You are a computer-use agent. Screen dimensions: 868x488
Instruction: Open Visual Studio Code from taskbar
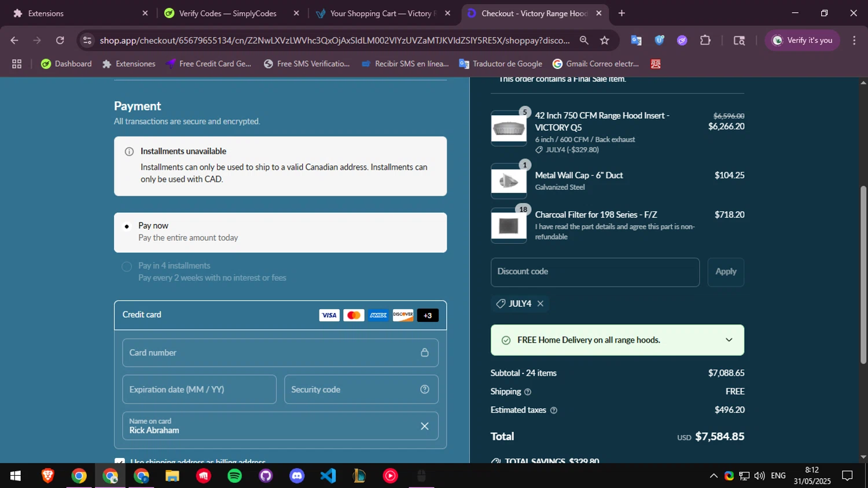(x=328, y=476)
